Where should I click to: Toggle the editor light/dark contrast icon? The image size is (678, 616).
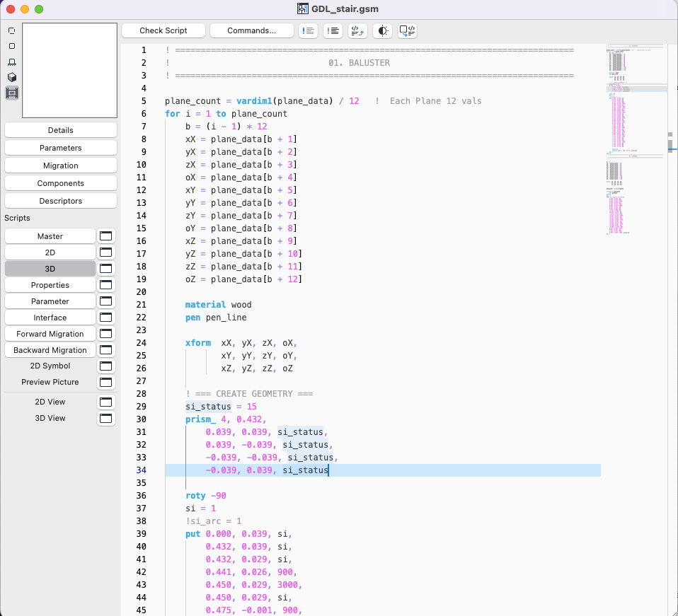point(383,30)
